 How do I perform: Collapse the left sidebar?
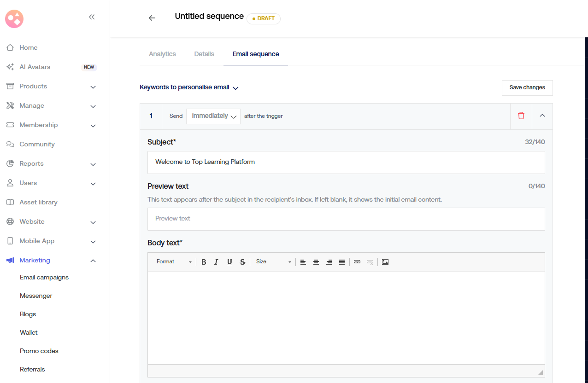point(92,17)
